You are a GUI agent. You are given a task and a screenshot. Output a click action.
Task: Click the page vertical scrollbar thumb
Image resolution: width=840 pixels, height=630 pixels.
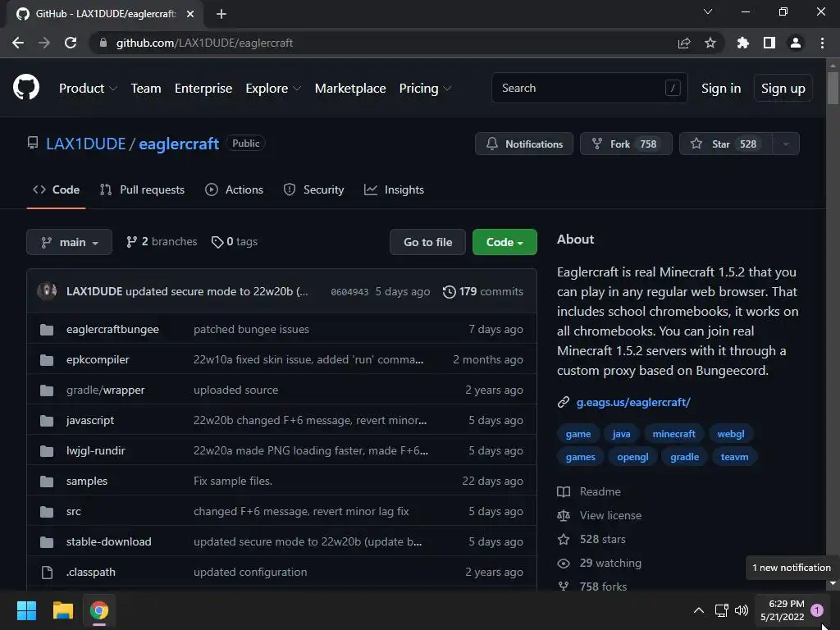point(833,88)
